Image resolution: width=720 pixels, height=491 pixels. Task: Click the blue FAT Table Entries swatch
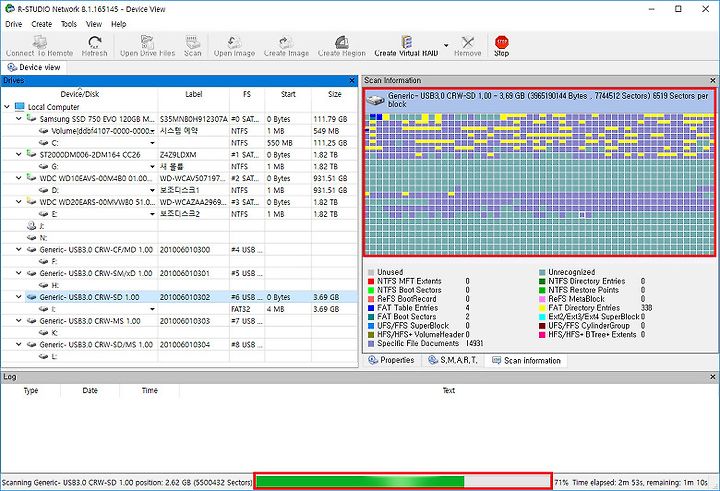coord(371,308)
